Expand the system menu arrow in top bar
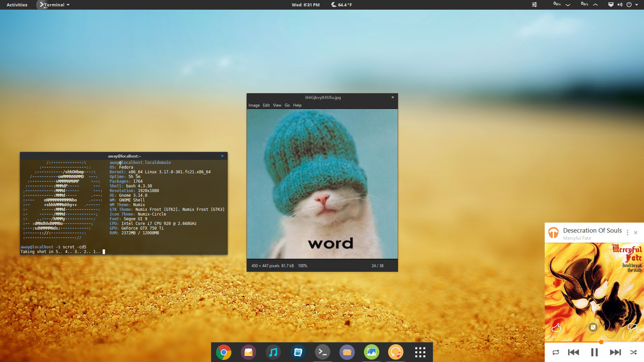The width and height of the screenshot is (644, 362). (x=637, y=5)
